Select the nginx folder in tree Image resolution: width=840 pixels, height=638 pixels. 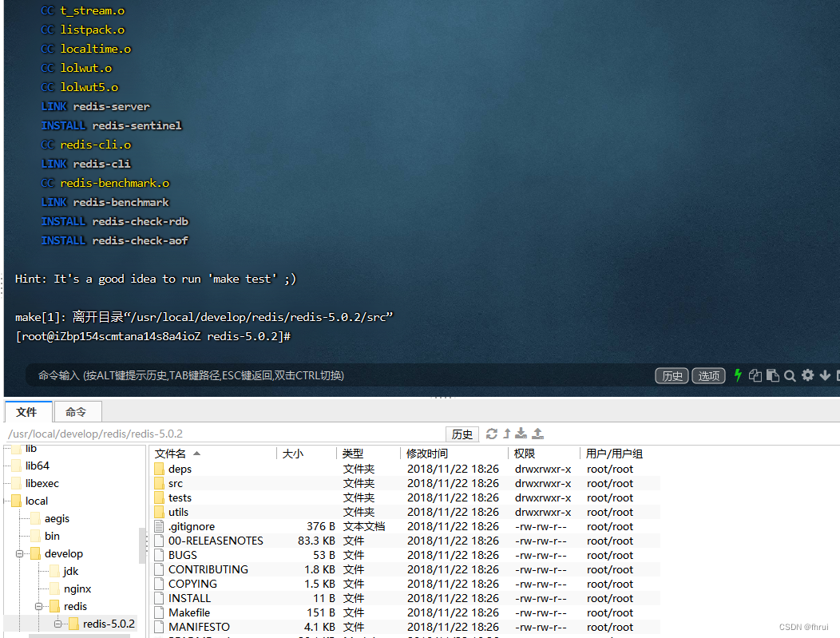77,588
